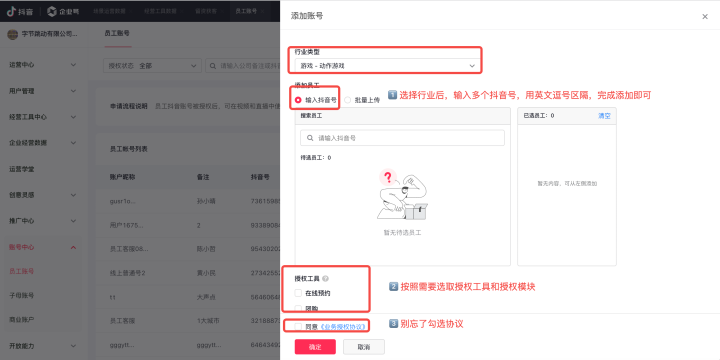This screenshot has width=720, height=360.
Task: Click the gusr1o... account row name
Action: point(123,201)
